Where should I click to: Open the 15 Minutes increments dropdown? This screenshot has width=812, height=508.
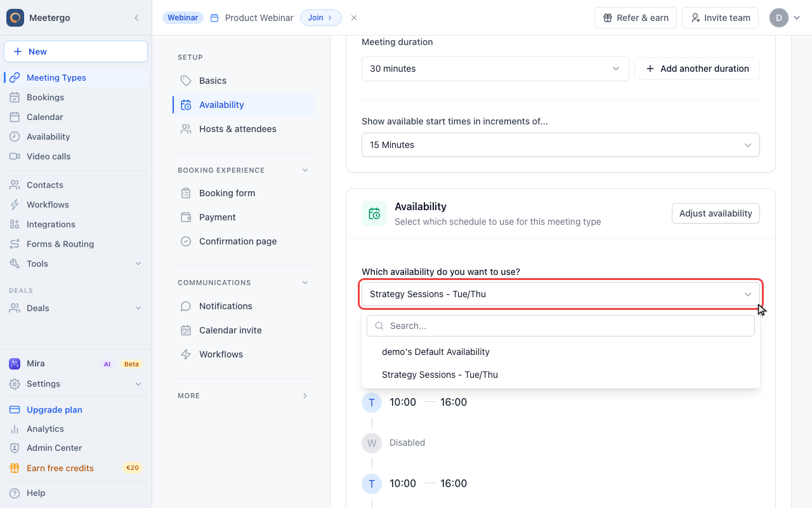561,145
